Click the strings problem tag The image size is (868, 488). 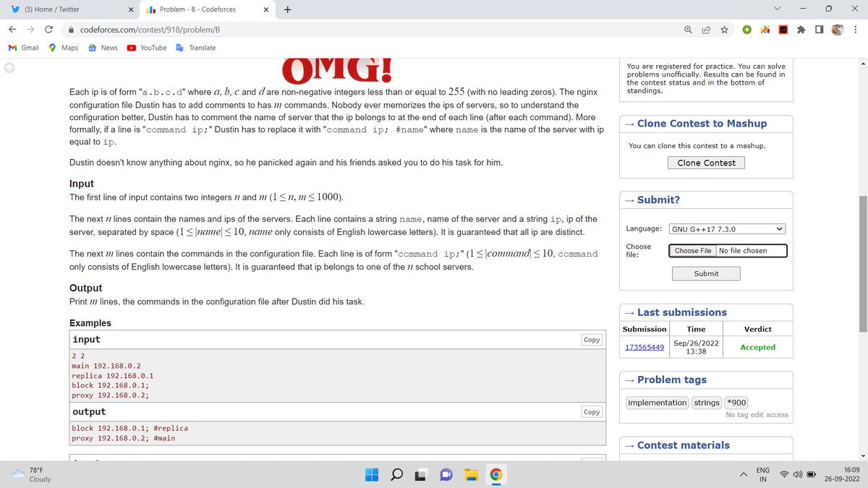click(x=707, y=403)
